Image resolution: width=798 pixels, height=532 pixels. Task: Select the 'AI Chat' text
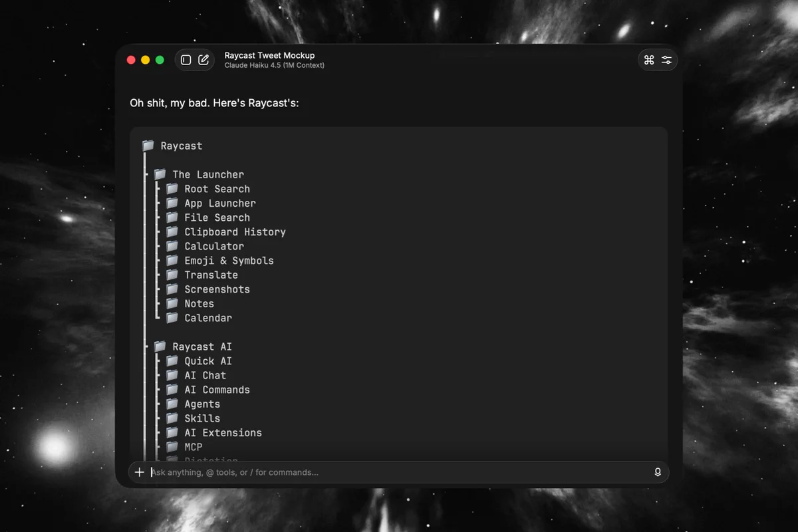(x=205, y=375)
